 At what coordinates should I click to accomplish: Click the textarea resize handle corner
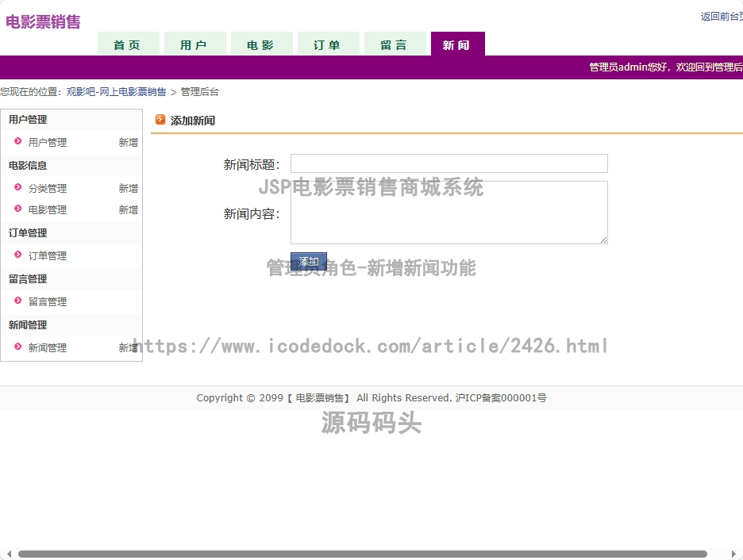pyautogui.click(x=603, y=240)
